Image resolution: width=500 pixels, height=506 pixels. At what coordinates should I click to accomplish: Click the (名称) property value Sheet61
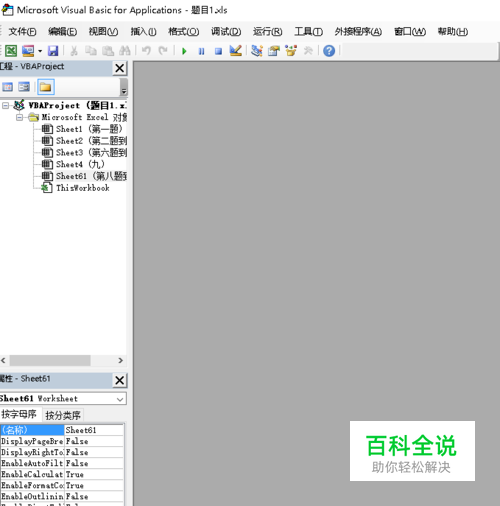point(94,430)
